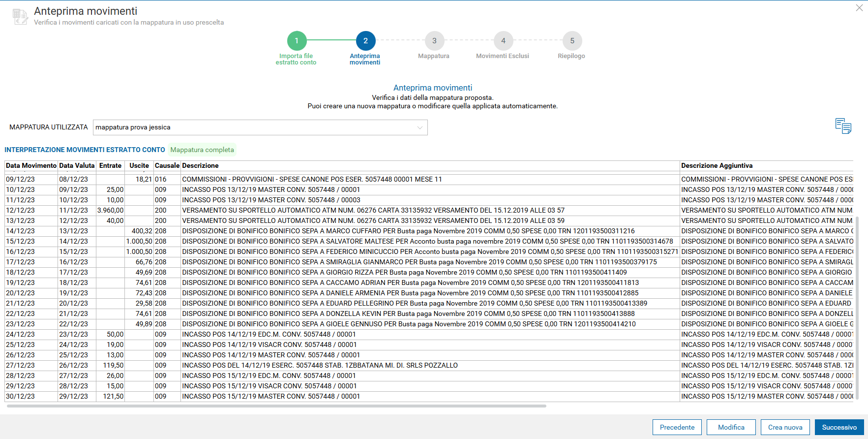Go to step 1 Importa file estratto conto
This screenshot has height=439, width=868.
pos(297,41)
